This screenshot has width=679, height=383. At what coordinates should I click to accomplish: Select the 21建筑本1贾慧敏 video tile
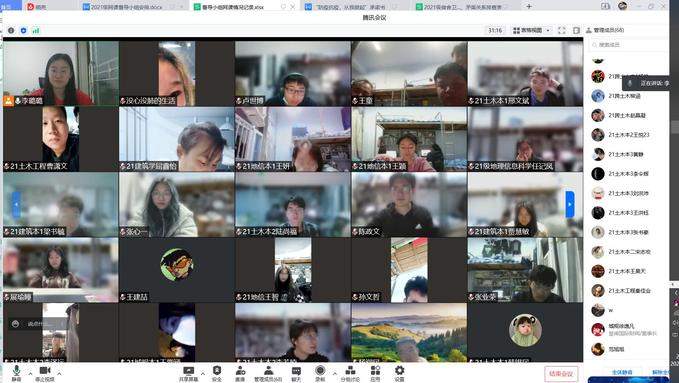click(x=525, y=204)
